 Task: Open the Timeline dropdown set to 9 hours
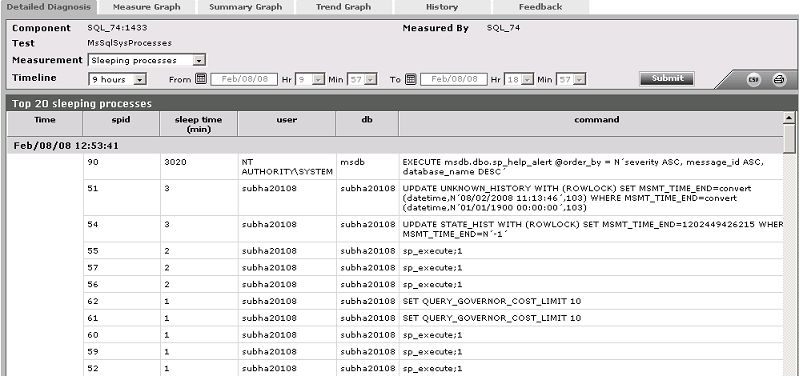tap(117, 79)
